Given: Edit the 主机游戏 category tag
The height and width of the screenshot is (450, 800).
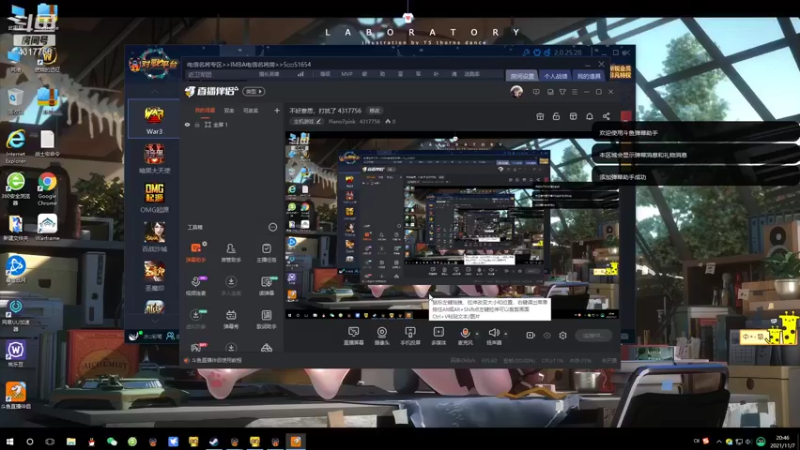Looking at the screenshot, I should pos(308,121).
